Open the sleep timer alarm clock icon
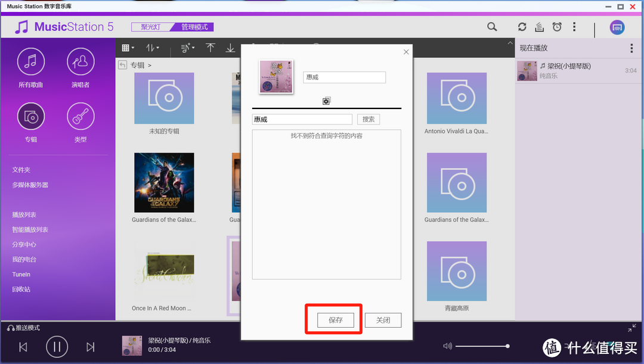 point(556,27)
